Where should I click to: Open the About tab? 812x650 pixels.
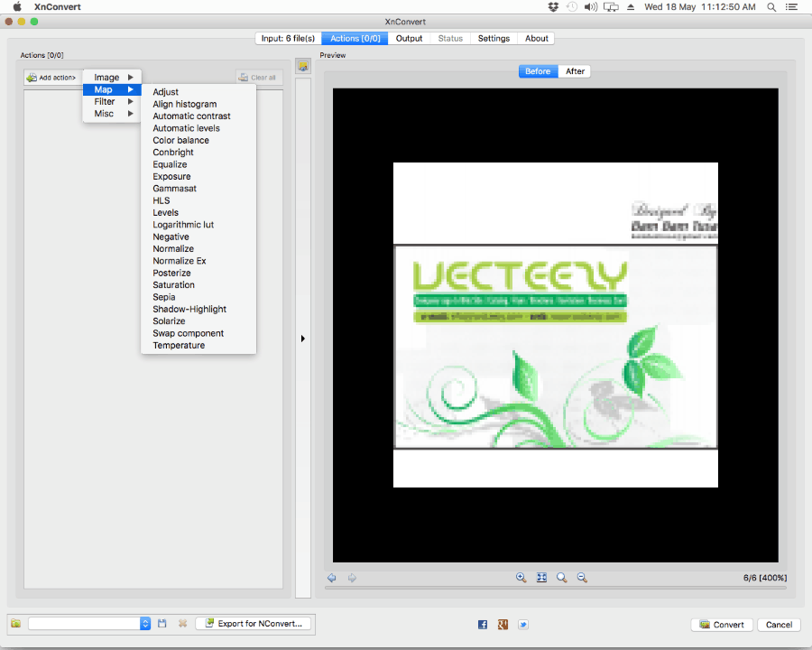[x=537, y=38]
